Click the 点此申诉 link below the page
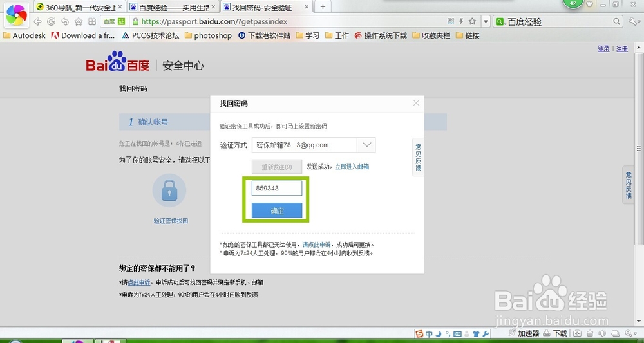The height and width of the screenshot is (343, 644). [138, 283]
